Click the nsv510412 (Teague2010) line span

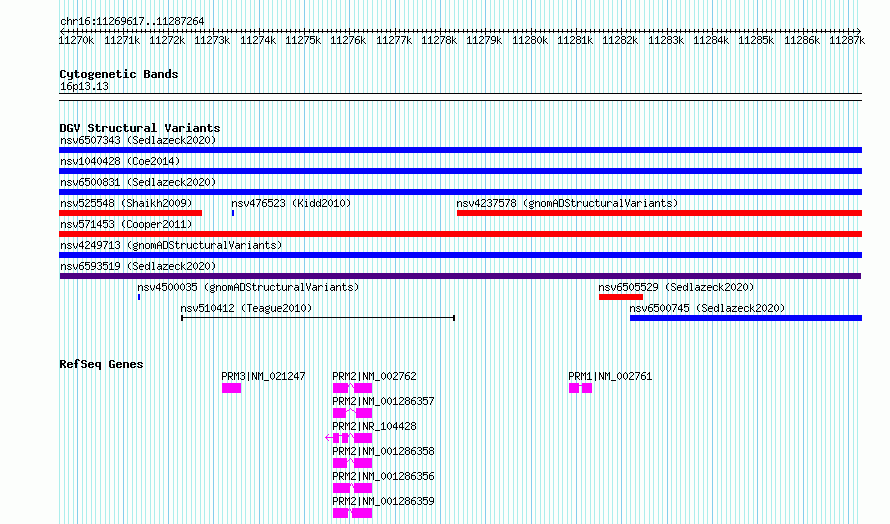tap(318, 318)
